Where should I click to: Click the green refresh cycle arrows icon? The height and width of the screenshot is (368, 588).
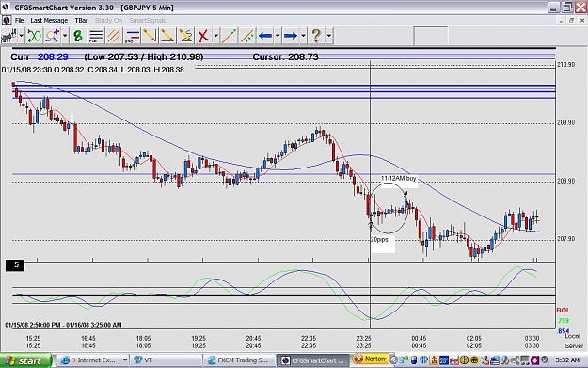(34, 36)
